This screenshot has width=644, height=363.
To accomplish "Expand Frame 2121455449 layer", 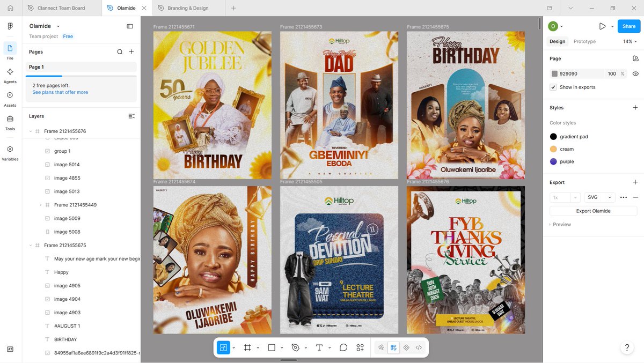I will point(41,205).
